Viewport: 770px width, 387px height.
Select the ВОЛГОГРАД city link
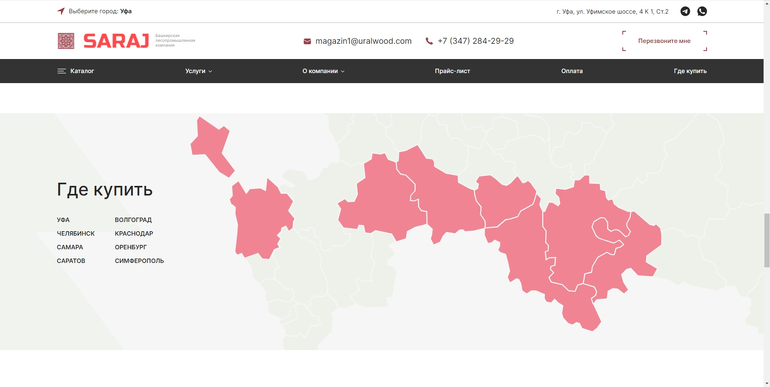coord(133,220)
